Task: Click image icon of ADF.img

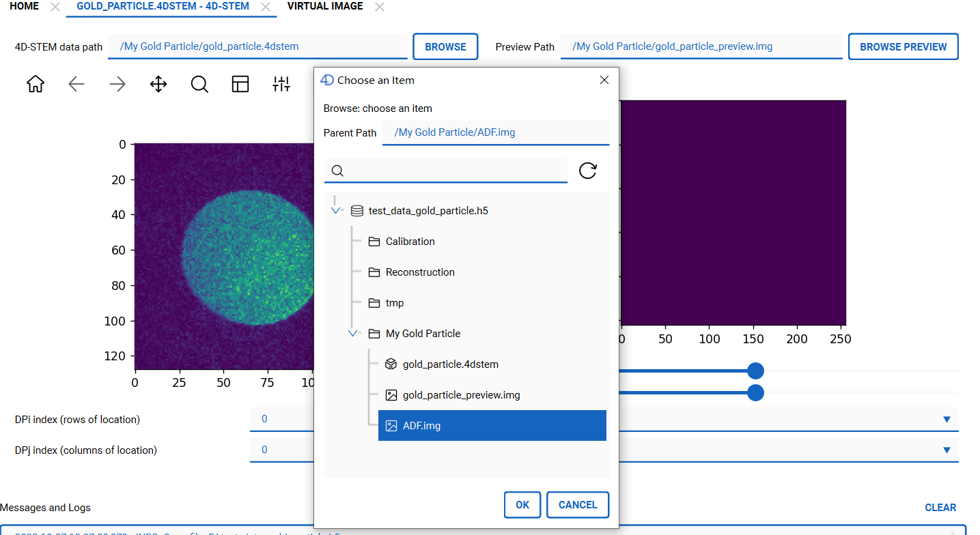Action: pyautogui.click(x=391, y=426)
